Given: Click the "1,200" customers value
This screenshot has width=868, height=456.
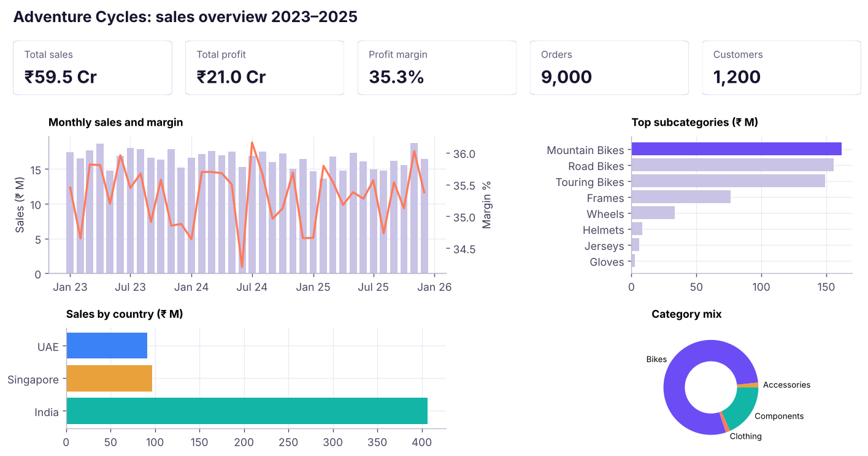Looking at the screenshot, I should (x=737, y=77).
